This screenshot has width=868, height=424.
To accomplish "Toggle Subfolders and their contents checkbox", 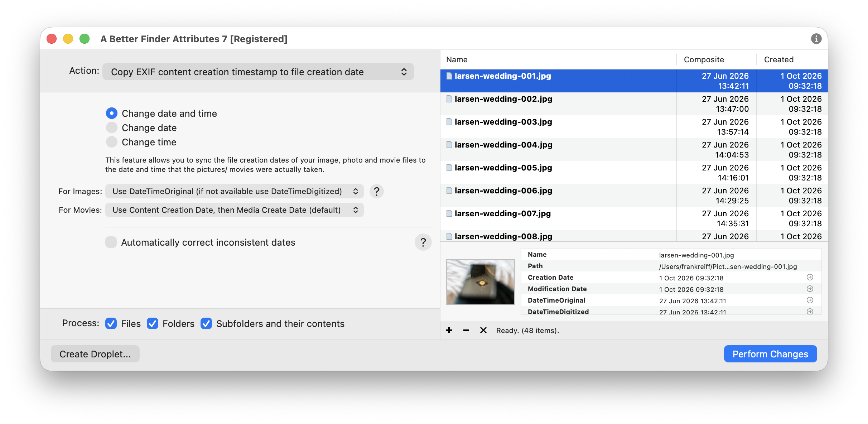I will pyautogui.click(x=206, y=324).
